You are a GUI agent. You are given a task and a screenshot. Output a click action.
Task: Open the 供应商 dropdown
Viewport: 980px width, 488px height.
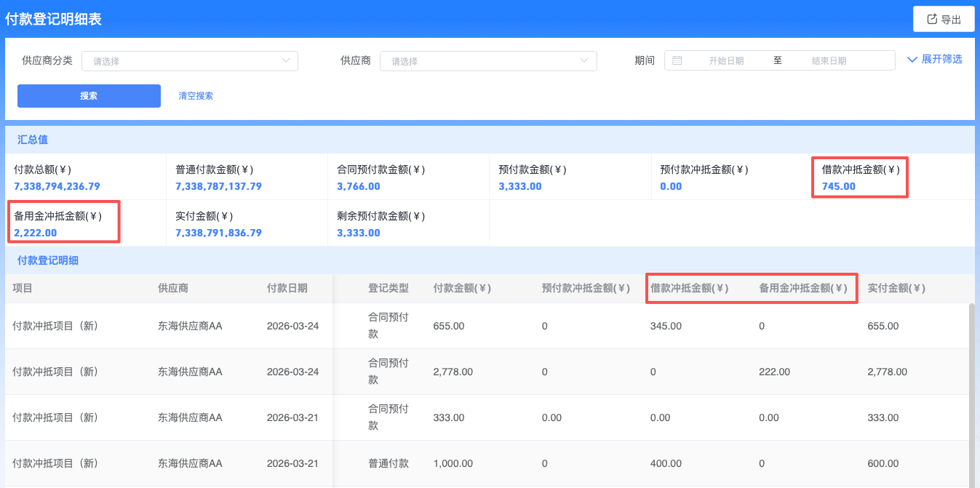(488, 61)
